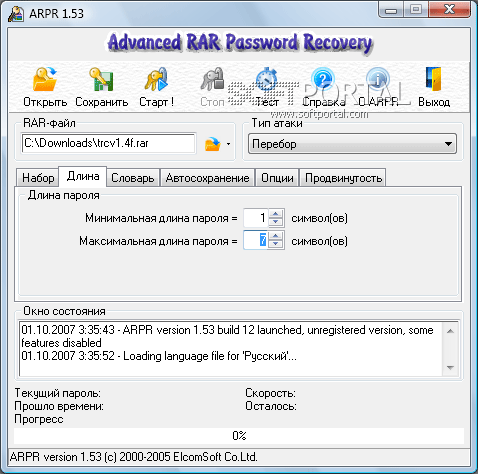
Task: Open the Тип атаки dropdown
Action: click(x=352, y=144)
